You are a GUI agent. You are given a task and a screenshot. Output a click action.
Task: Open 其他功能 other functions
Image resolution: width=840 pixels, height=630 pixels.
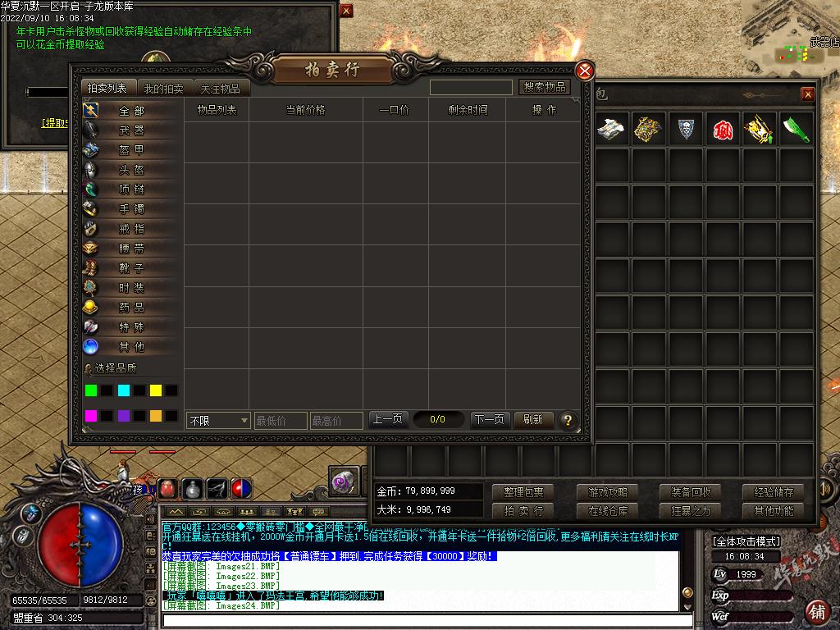(x=774, y=511)
